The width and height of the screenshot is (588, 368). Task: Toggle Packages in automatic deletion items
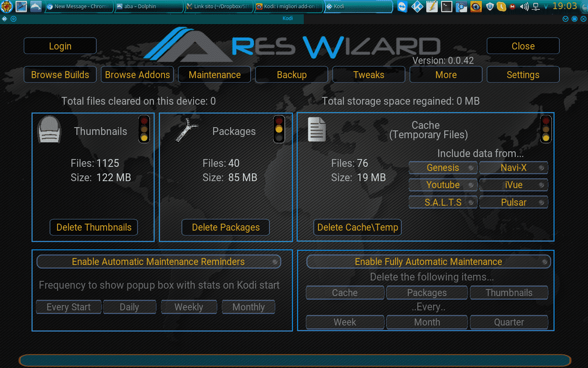pyautogui.click(x=427, y=293)
